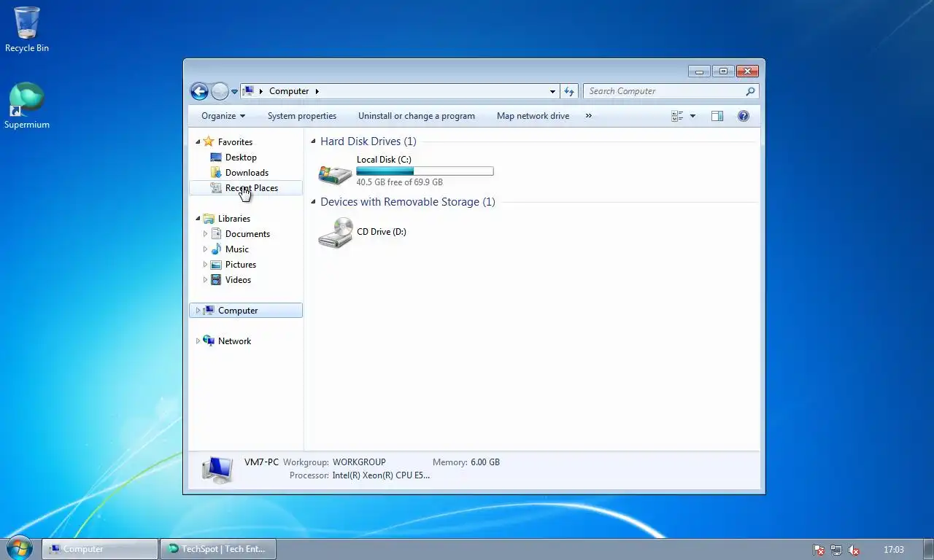
Task: Expand the Music library
Action: coord(205,249)
